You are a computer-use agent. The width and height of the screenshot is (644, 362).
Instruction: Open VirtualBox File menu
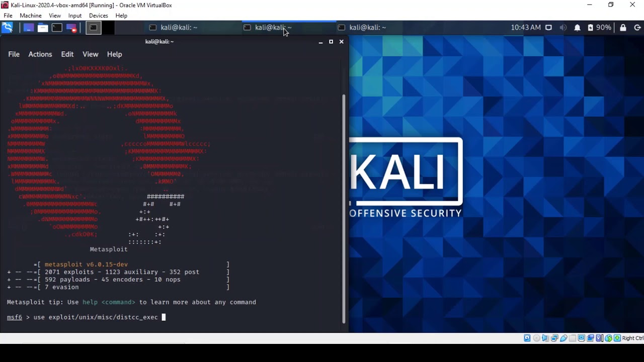coord(8,16)
